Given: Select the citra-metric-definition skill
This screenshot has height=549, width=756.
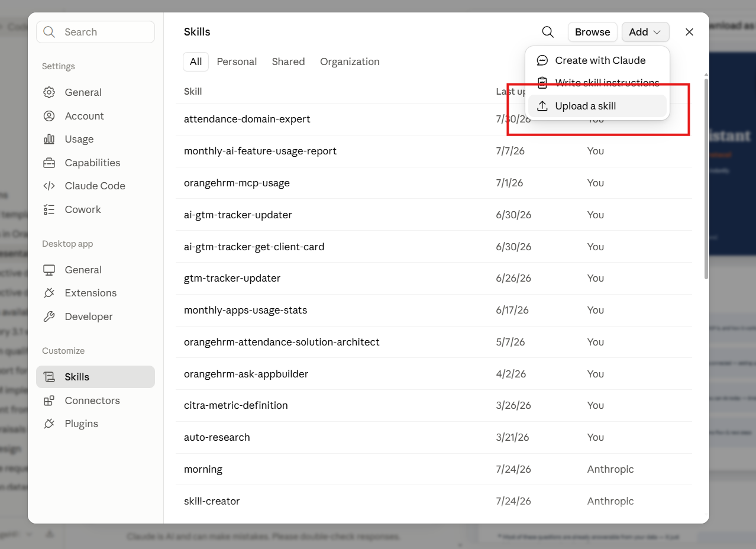Looking at the screenshot, I should pos(434,405).
